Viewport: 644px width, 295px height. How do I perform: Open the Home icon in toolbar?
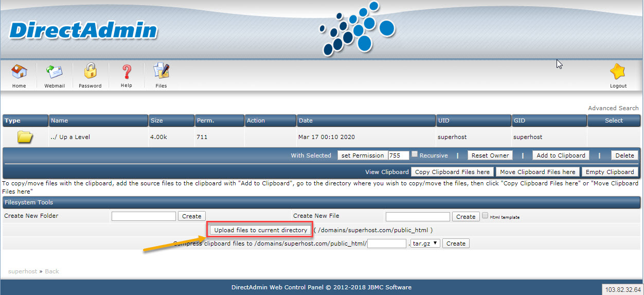19,72
